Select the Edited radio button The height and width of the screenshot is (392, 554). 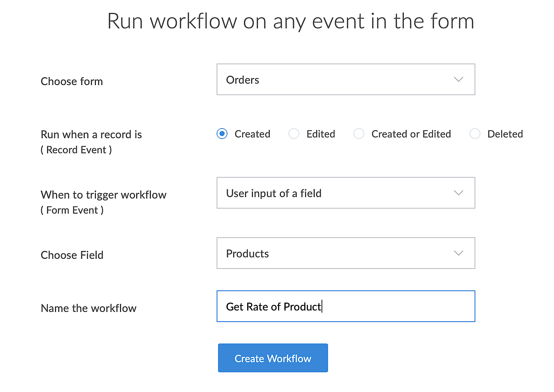pyautogui.click(x=294, y=134)
